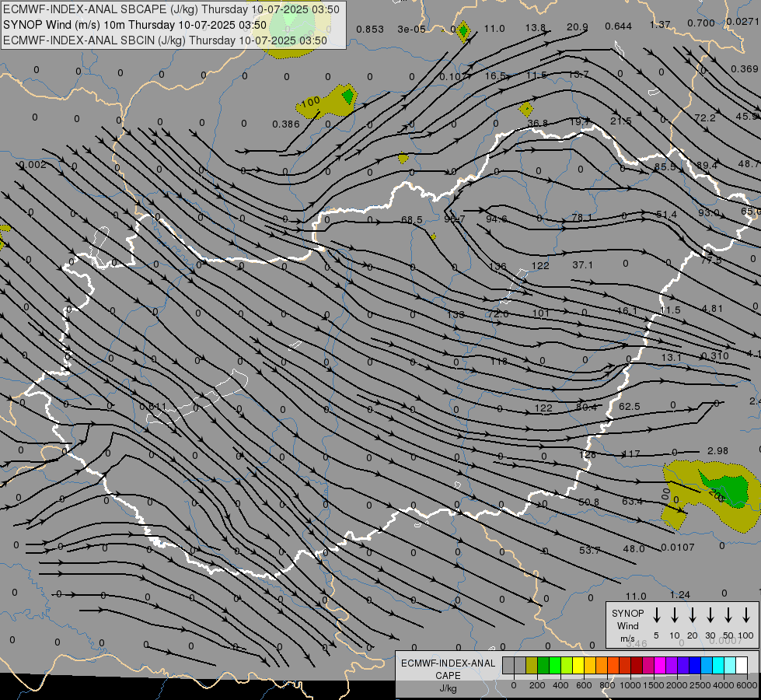The width and height of the screenshot is (761, 700).
Task: Pick the dark red swatch above 1000
Action: [637, 665]
